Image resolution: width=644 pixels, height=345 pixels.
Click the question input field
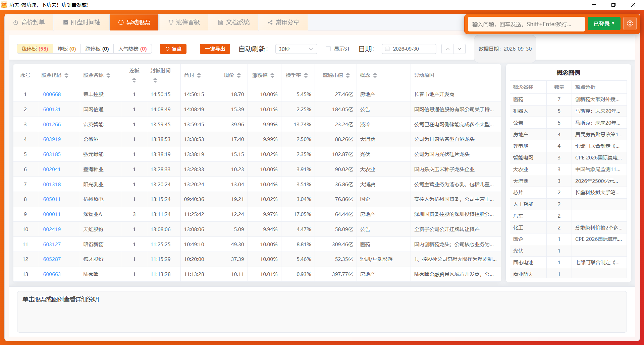pos(526,24)
